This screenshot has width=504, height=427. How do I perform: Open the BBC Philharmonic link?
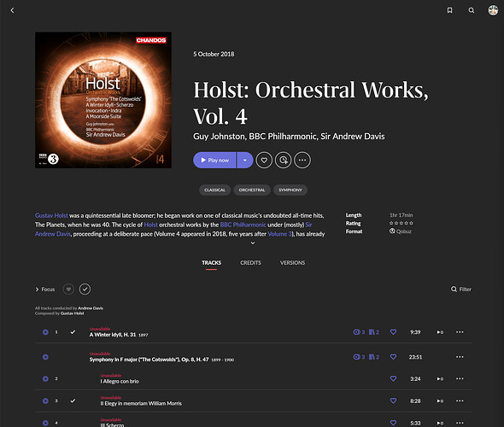click(x=243, y=225)
